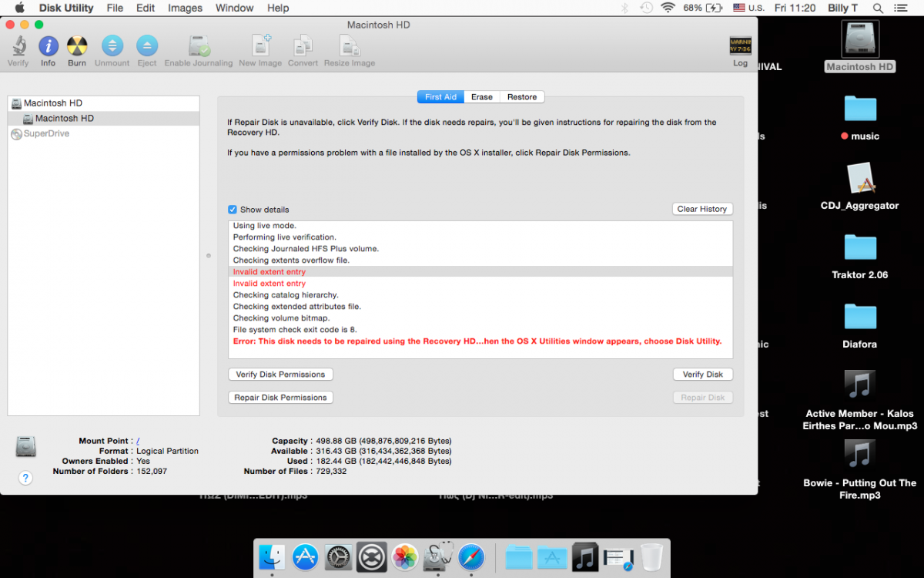Open Spotlight search in the menu bar

tap(878, 8)
